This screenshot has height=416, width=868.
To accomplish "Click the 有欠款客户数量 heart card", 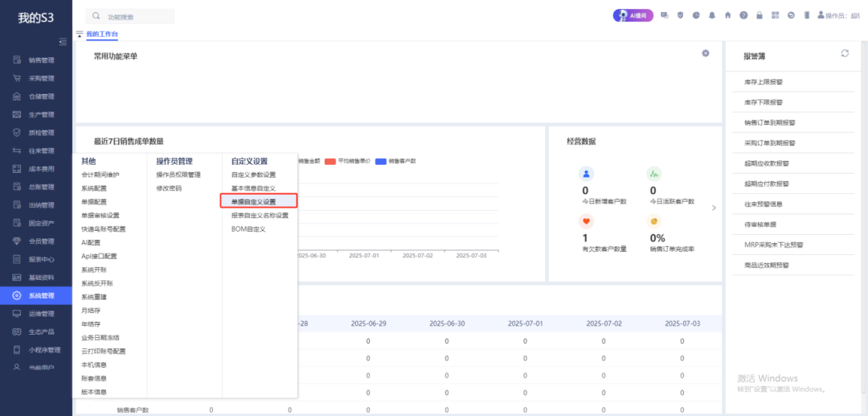I will click(x=604, y=234).
